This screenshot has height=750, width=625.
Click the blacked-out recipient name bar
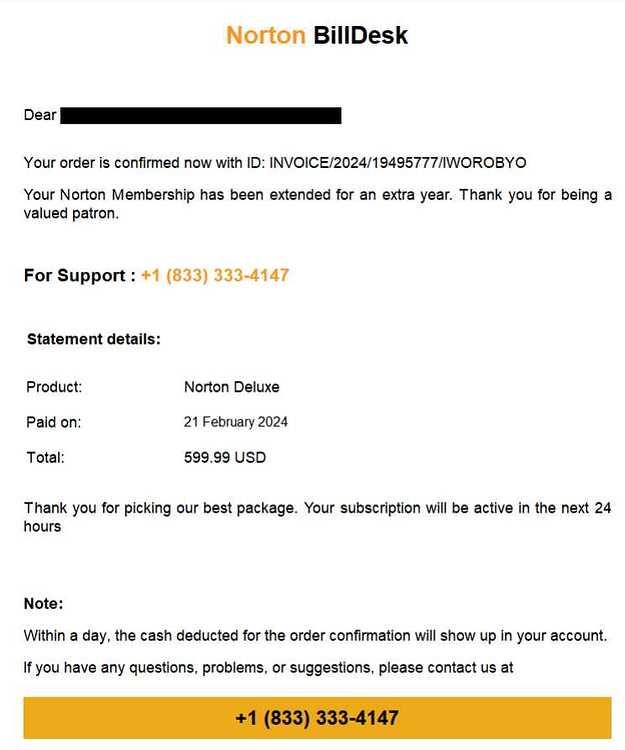(x=201, y=116)
